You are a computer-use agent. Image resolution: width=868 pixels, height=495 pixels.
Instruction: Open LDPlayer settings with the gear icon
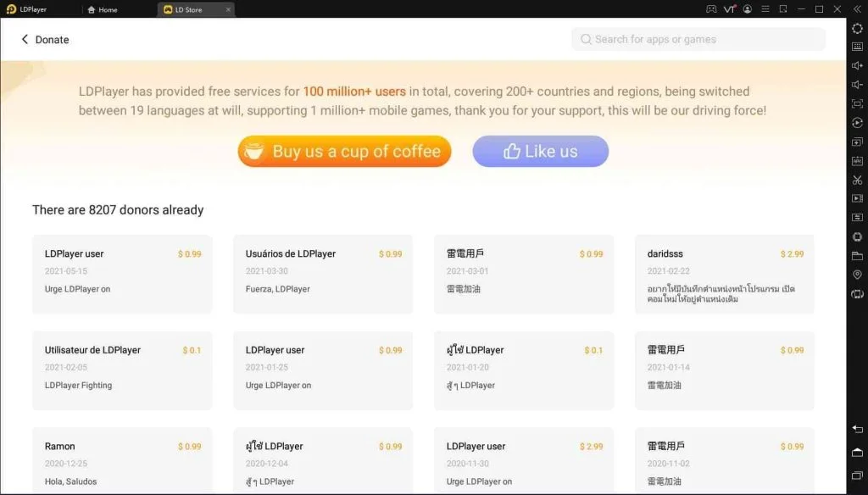[x=857, y=28]
